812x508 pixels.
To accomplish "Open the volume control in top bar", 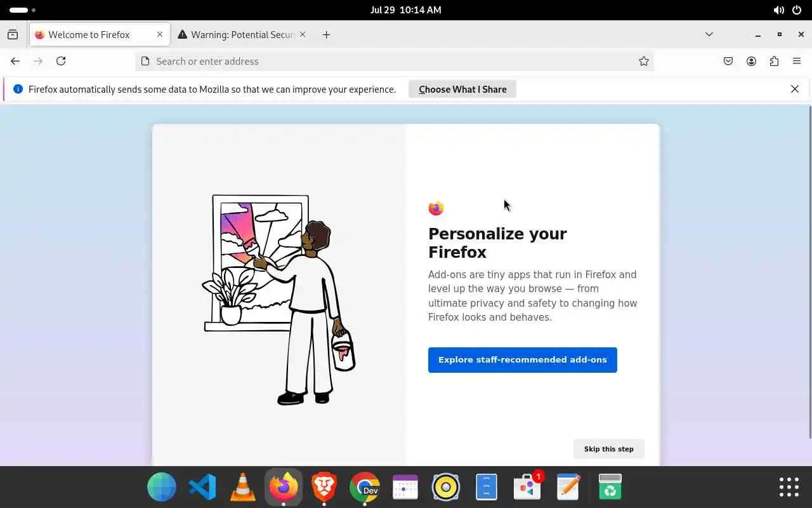I will [x=778, y=10].
